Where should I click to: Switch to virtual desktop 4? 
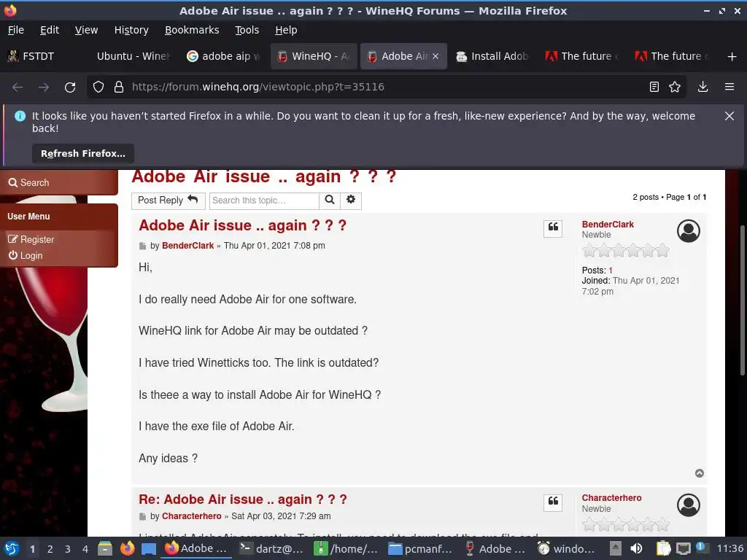coord(85,549)
